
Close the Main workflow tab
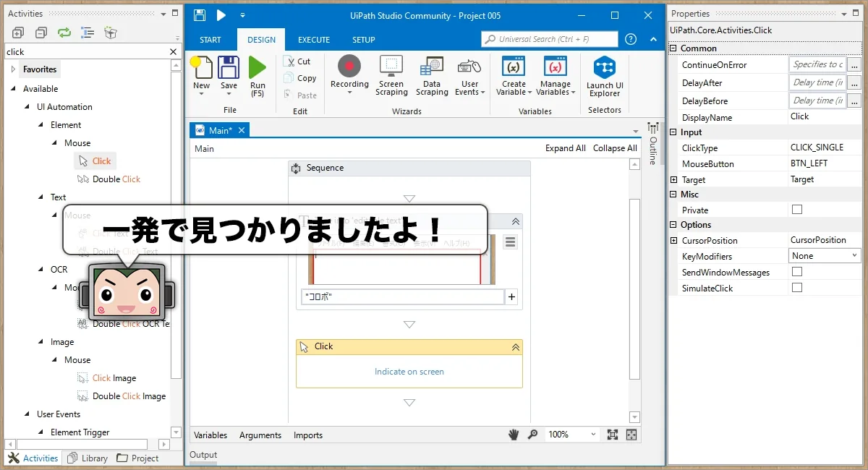point(242,130)
